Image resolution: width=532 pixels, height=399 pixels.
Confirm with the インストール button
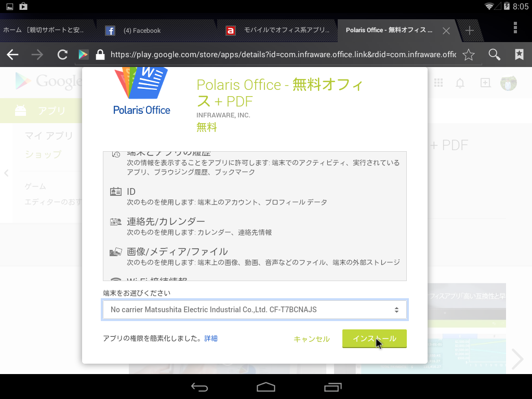374,339
